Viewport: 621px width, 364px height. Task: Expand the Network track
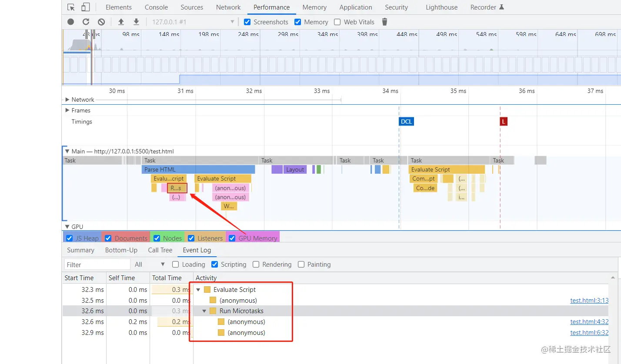point(67,99)
